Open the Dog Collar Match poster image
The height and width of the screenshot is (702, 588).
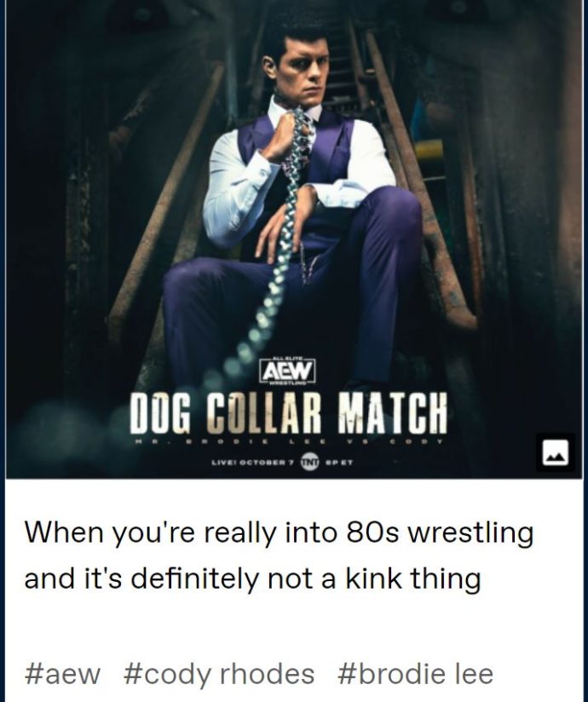(x=293, y=239)
